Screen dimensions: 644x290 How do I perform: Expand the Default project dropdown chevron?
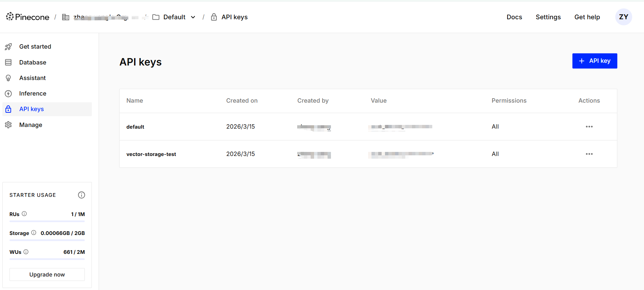click(193, 17)
